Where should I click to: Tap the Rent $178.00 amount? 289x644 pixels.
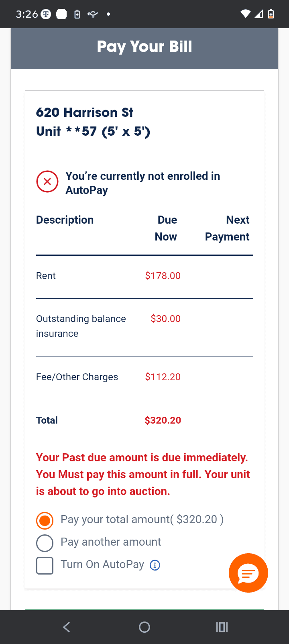click(163, 276)
